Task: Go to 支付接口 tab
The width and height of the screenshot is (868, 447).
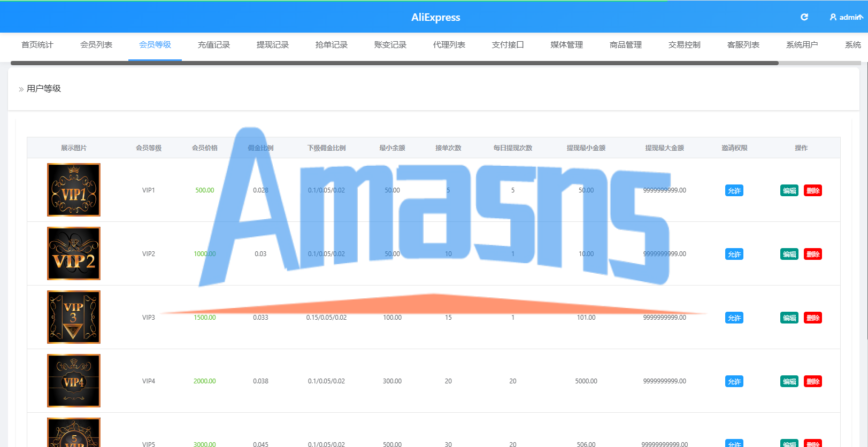Action: click(508, 45)
